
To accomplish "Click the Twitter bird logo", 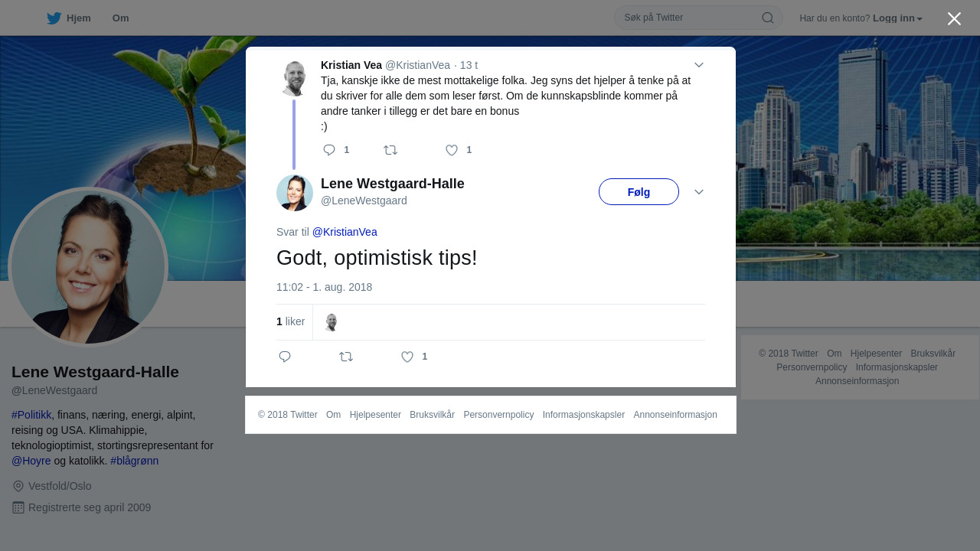I will pyautogui.click(x=54, y=18).
